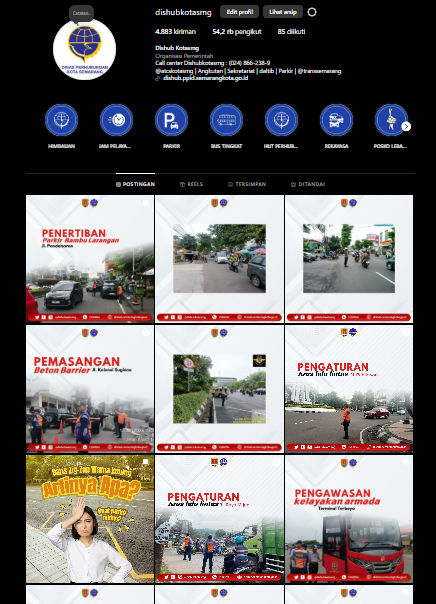Open the @atcskotasmg mention link
The width and height of the screenshot is (436, 604).
[174, 71]
